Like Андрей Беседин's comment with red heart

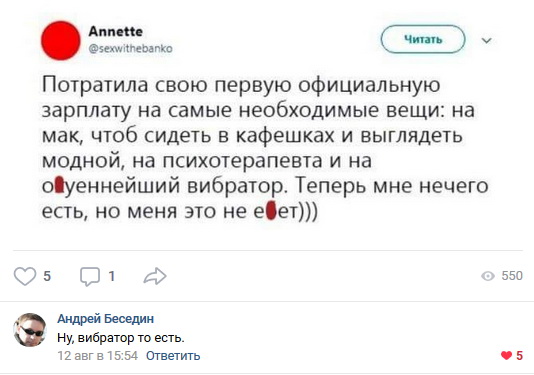[x=506, y=356]
